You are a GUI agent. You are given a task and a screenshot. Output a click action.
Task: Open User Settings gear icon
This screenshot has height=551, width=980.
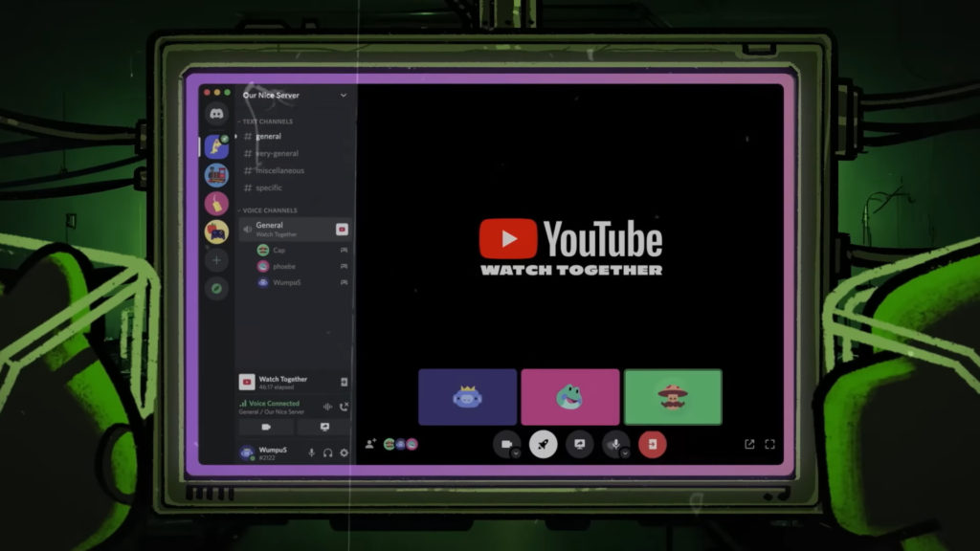coord(344,452)
